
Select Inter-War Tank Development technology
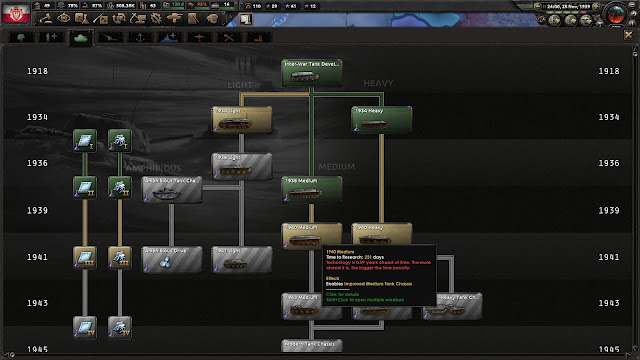pos(312,73)
